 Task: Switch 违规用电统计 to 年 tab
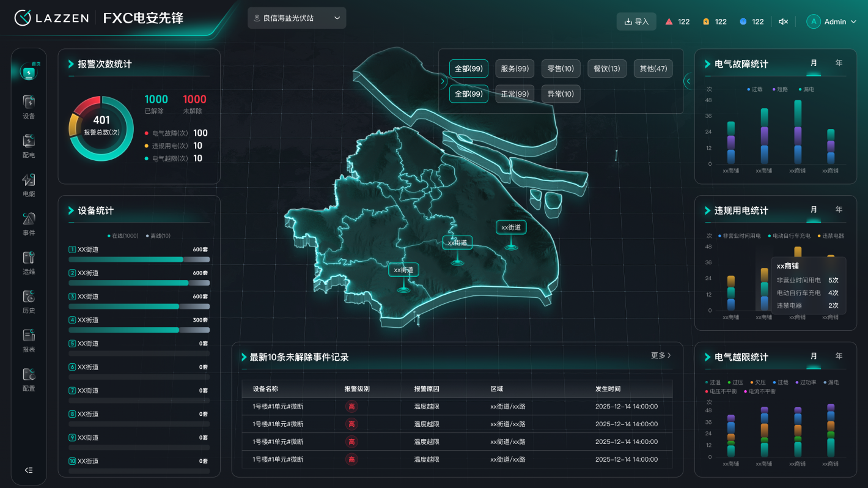click(x=839, y=210)
